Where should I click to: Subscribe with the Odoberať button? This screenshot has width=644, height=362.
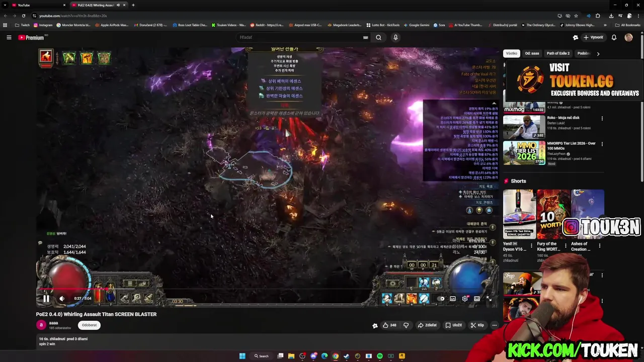pyautogui.click(x=89, y=325)
